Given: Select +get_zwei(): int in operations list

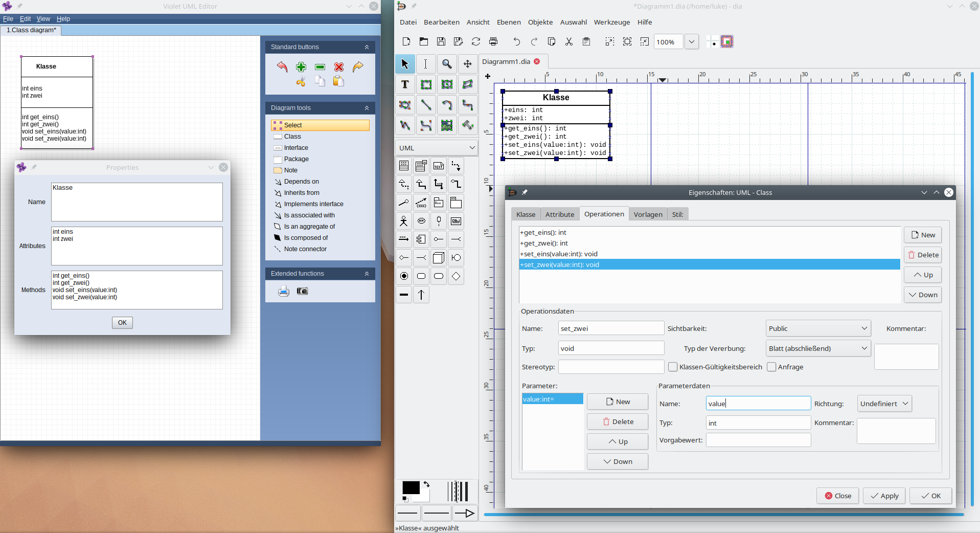Looking at the screenshot, I should [x=709, y=243].
